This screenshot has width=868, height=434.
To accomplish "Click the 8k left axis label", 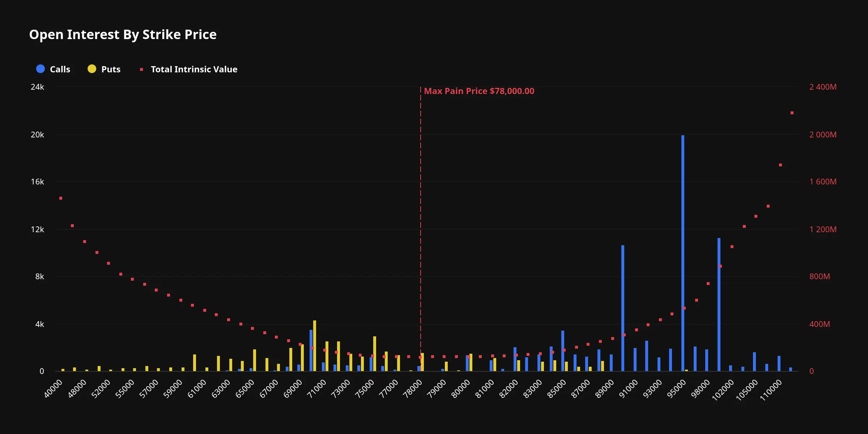I will (39, 276).
